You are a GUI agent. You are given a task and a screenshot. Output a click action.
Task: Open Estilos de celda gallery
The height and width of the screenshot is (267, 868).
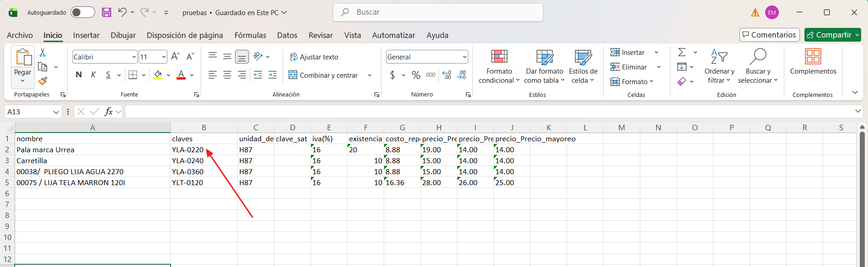[583, 67]
